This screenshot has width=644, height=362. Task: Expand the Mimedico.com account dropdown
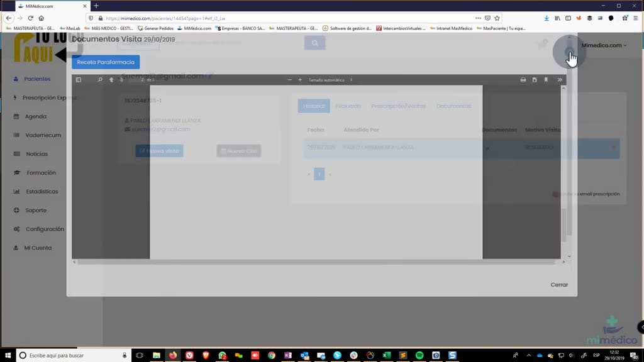coord(604,45)
